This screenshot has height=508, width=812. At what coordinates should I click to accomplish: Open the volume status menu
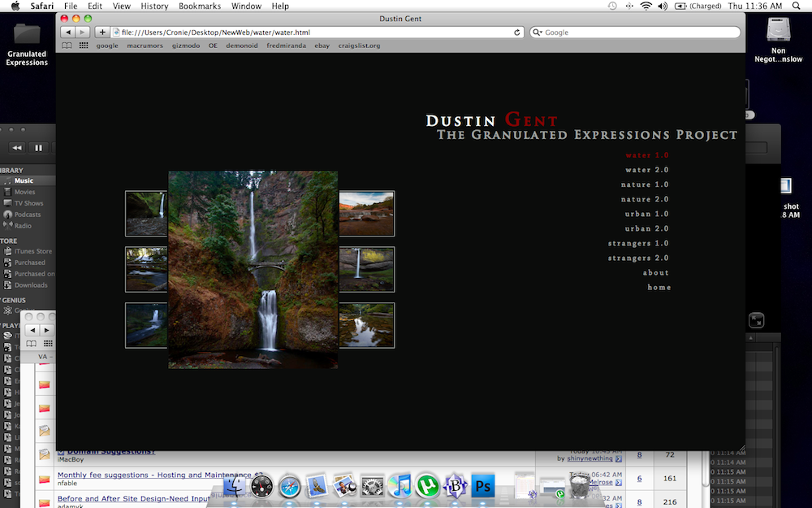663,7
